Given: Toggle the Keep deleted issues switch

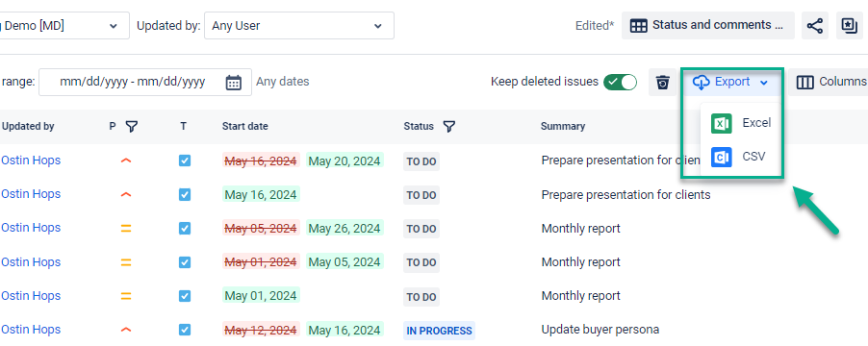Looking at the screenshot, I should coord(620,83).
